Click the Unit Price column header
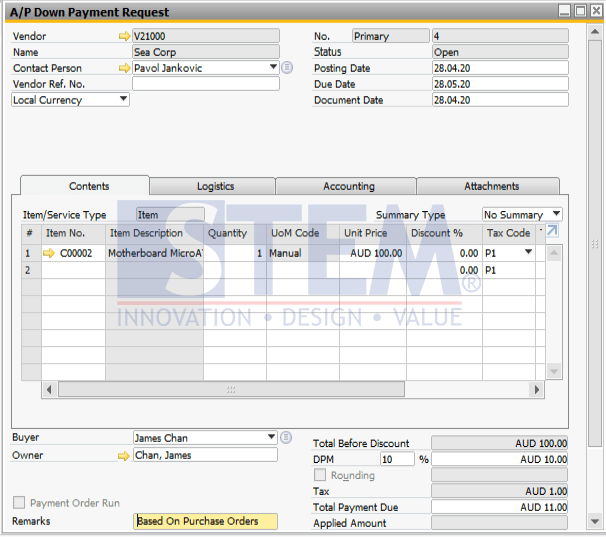Viewport: 606px width, 537px height. point(373,234)
